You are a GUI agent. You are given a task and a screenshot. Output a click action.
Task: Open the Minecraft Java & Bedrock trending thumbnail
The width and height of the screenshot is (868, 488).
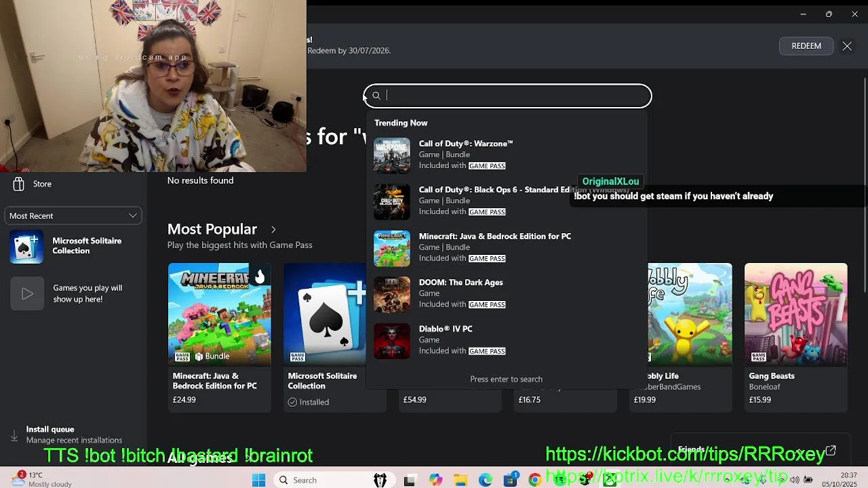pyautogui.click(x=392, y=248)
